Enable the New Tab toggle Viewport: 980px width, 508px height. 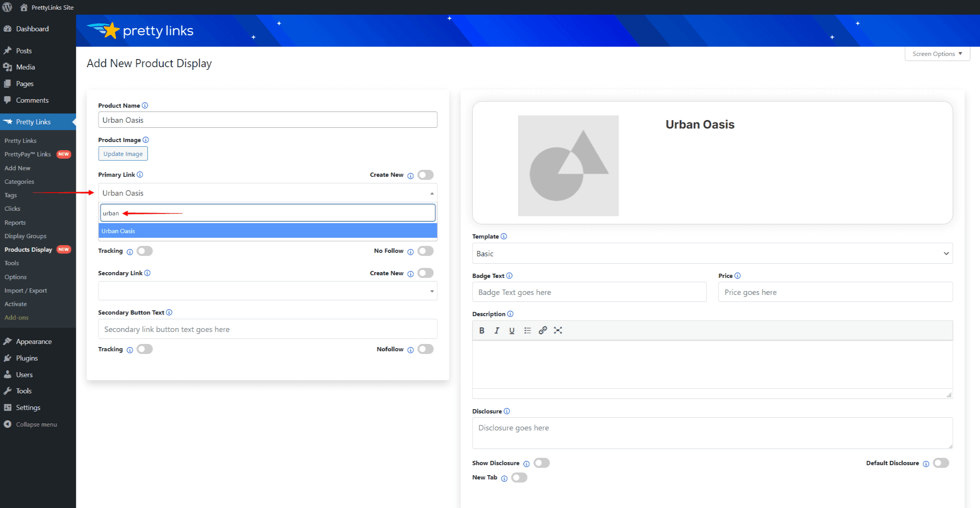pyautogui.click(x=519, y=478)
